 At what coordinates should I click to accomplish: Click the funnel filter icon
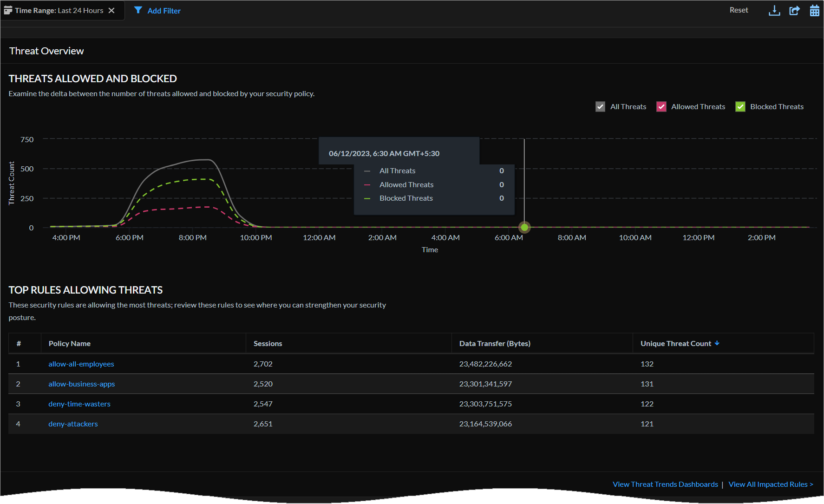coord(138,10)
